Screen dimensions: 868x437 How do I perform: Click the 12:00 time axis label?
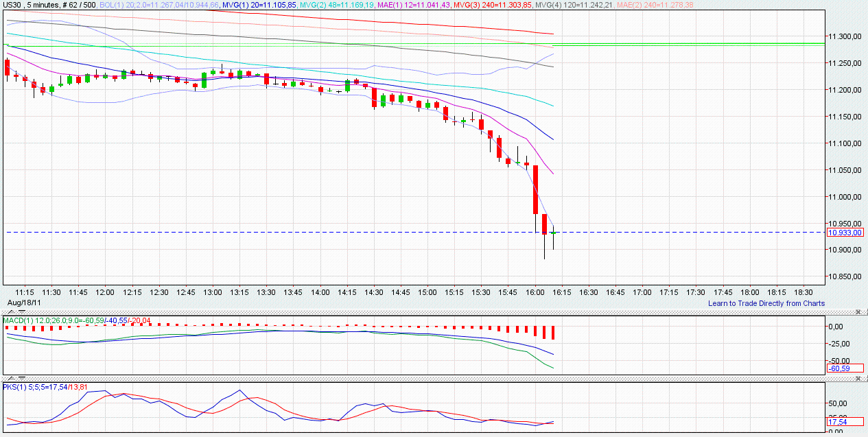click(x=105, y=292)
